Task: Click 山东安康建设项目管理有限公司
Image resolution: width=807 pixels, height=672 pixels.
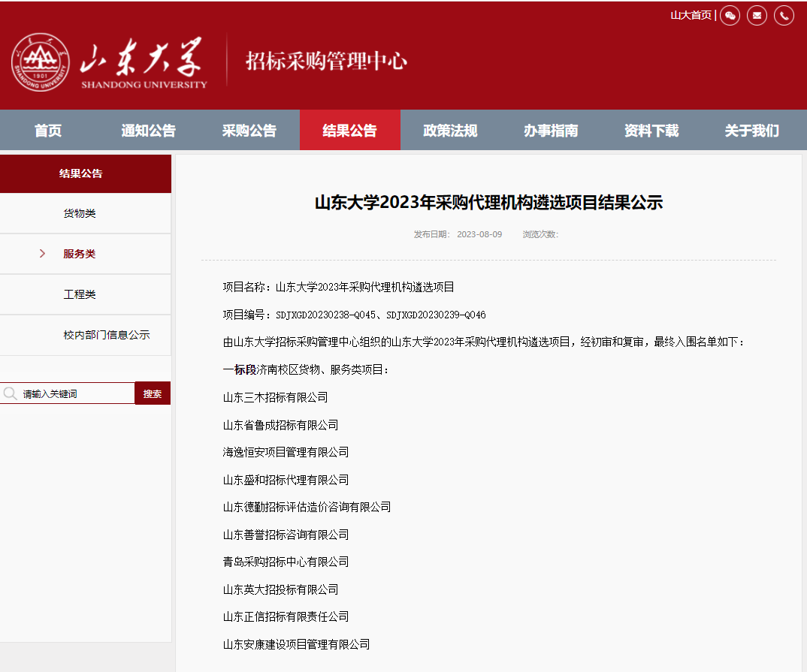Action: point(297,644)
